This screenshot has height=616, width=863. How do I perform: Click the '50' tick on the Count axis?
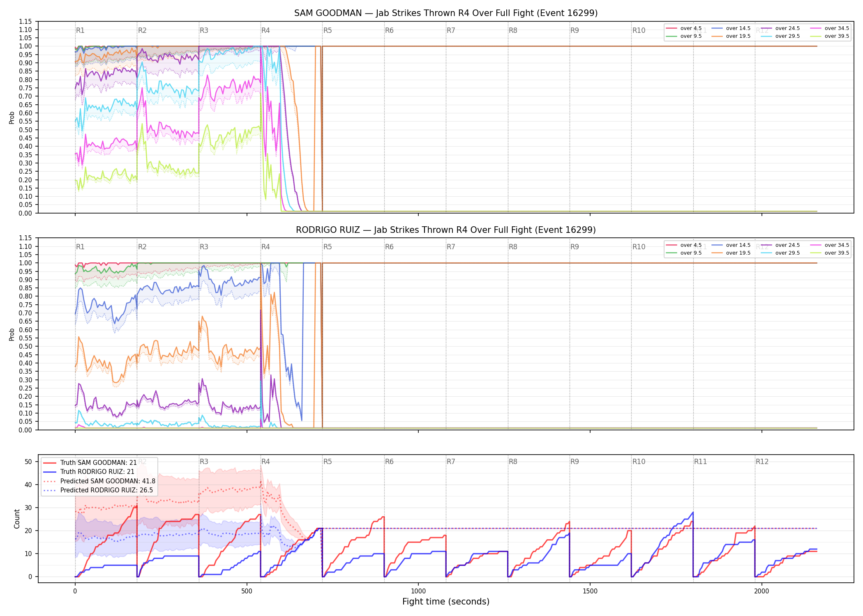click(x=28, y=462)
